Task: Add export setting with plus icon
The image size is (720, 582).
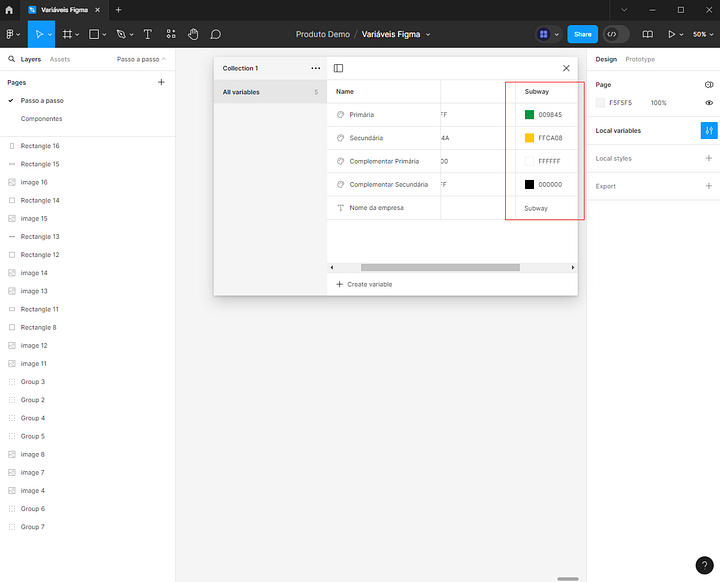Action: click(709, 186)
